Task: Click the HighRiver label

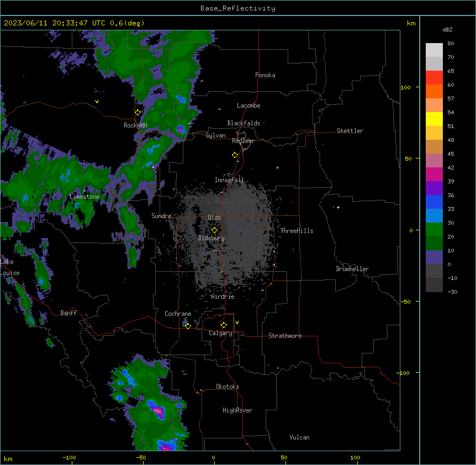Action: click(237, 410)
